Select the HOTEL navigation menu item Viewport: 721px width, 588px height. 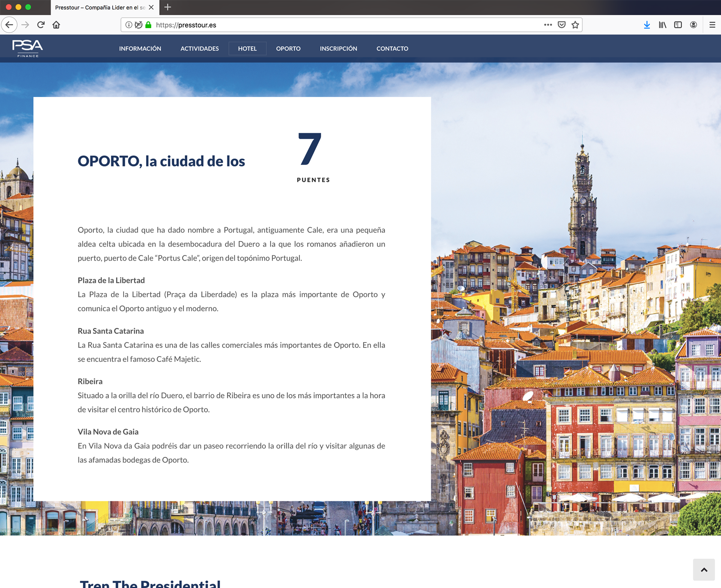[x=247, y=48]
